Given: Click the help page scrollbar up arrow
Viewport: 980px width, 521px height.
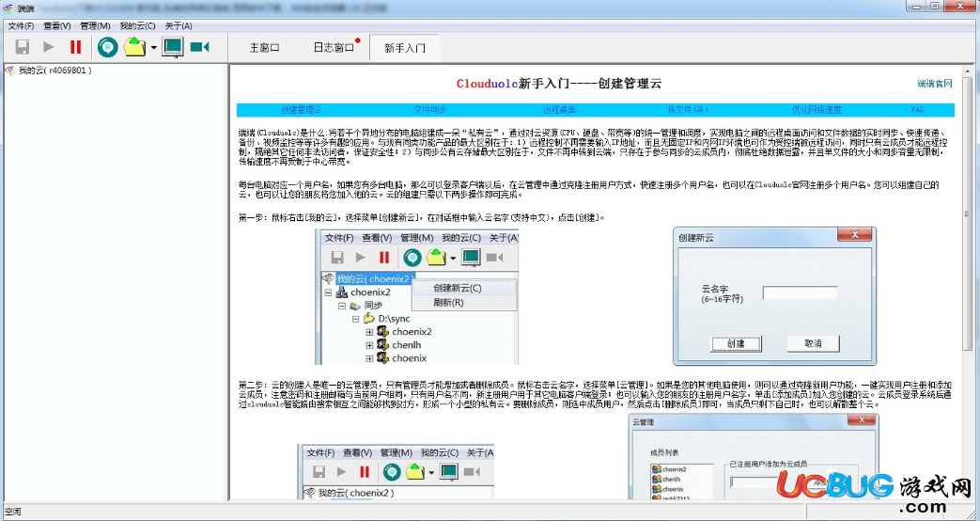Looking at the screenshot, I should [x=968, y=71].
